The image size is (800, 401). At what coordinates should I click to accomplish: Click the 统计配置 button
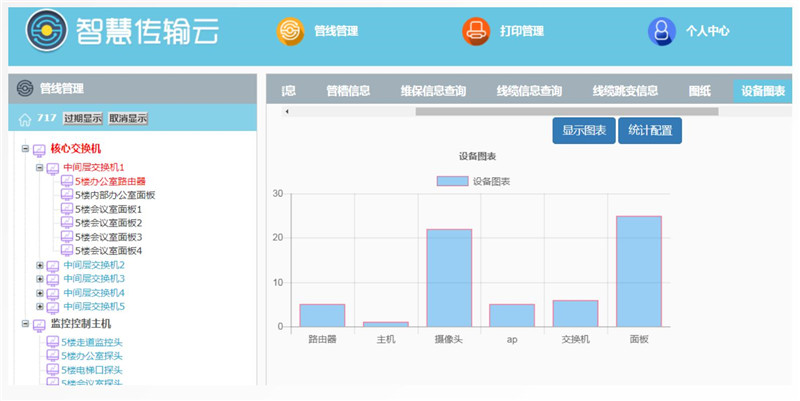(650, 131)
